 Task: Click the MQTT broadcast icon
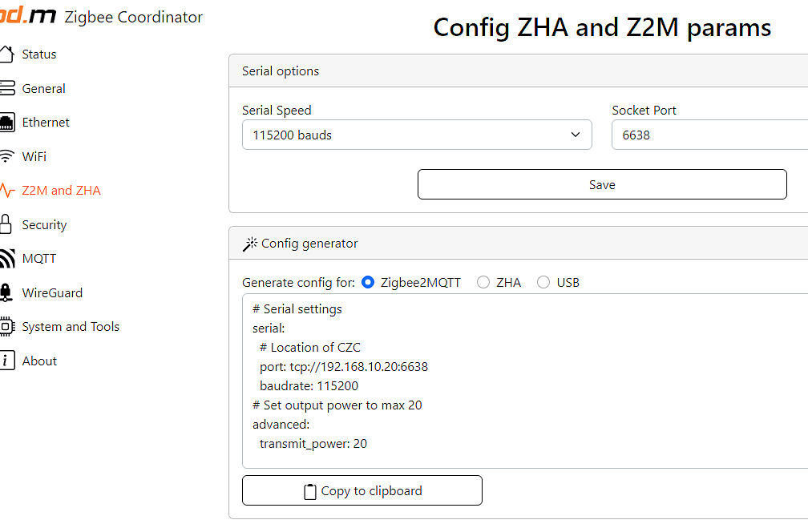click(7, 259)
